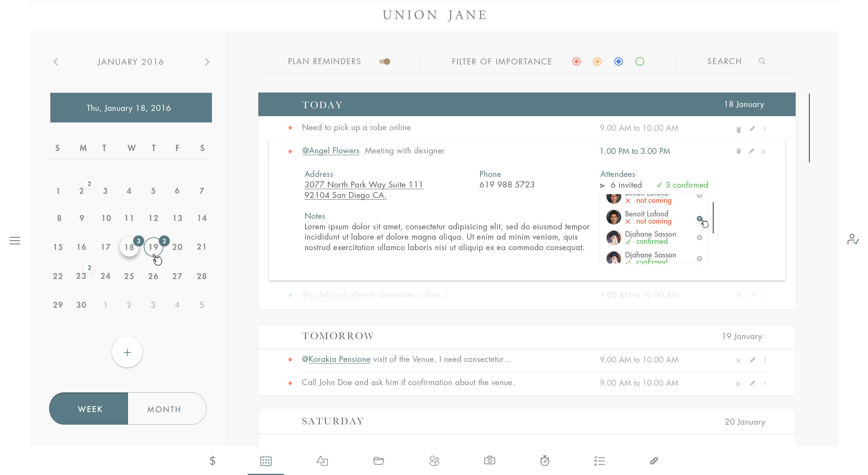This screenshot has width=868, height=475.
Task: Open the stopwatch timer icon in the bottom bar
Action: point(545,461)
